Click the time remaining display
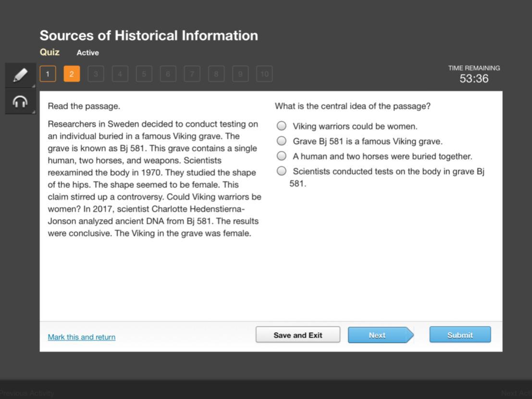Image resolution: width=532 pixels, height=399 pixels. [474, 75]
